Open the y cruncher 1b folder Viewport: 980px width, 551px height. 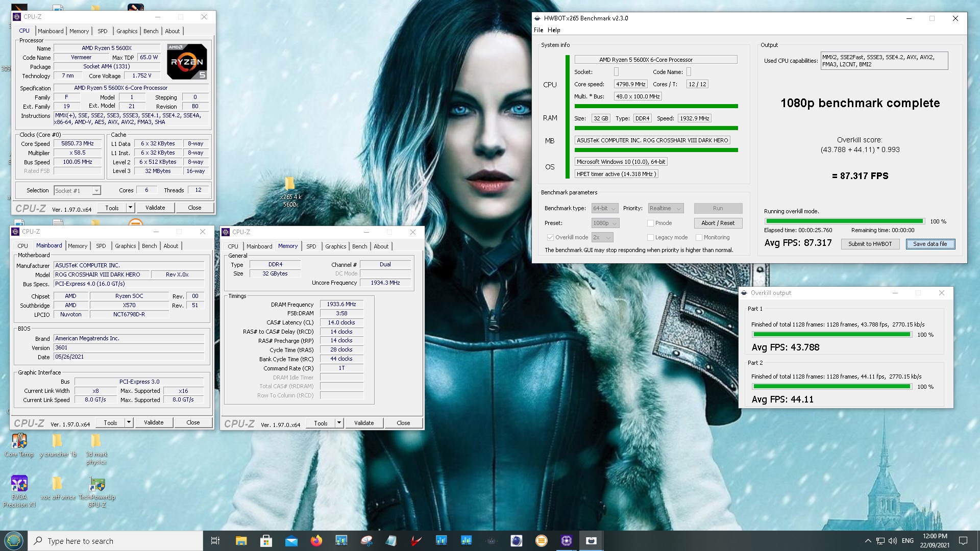tap(58, 445)
